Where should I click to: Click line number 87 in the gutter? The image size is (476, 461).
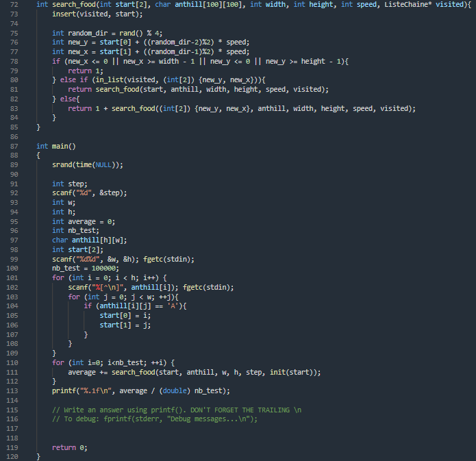(12, 146)
